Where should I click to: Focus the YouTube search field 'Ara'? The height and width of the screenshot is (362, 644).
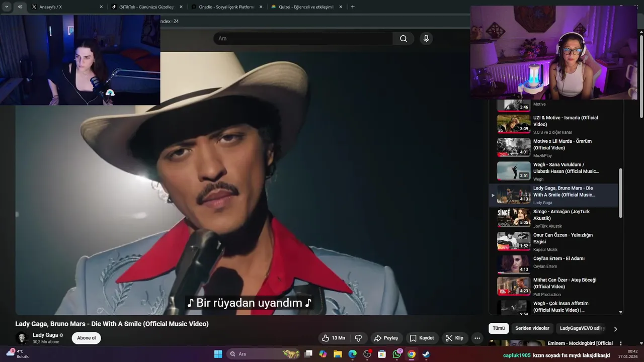click(303, 39)
